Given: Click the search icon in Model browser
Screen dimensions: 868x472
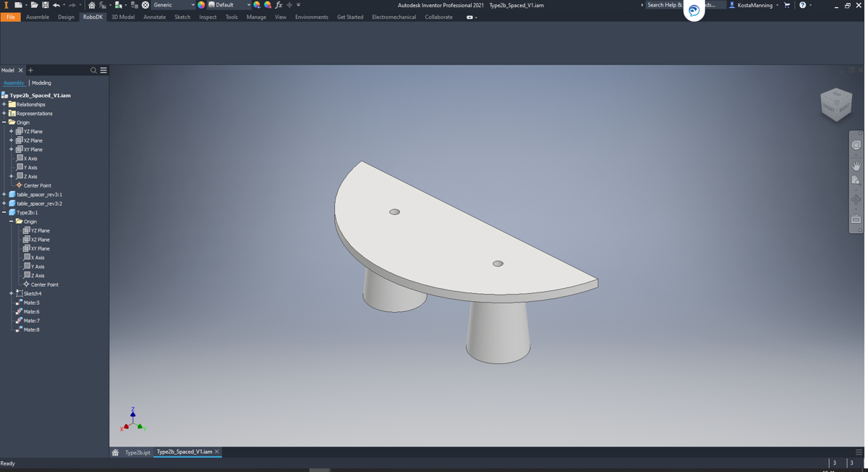Looking at the screenshot, I should tap(93, 70).
